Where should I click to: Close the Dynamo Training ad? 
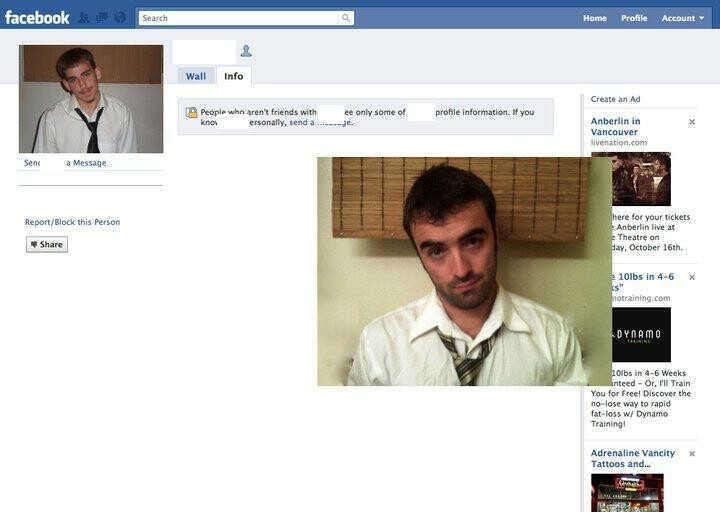(x=692, y=277)
